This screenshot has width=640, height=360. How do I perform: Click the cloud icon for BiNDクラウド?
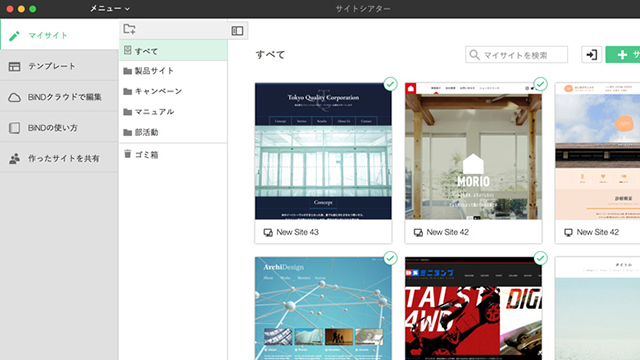14,98
